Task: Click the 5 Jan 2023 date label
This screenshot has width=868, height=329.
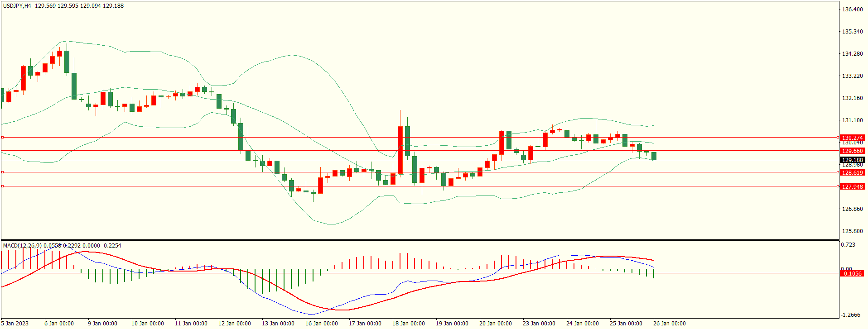Action: tap(14, 323)
